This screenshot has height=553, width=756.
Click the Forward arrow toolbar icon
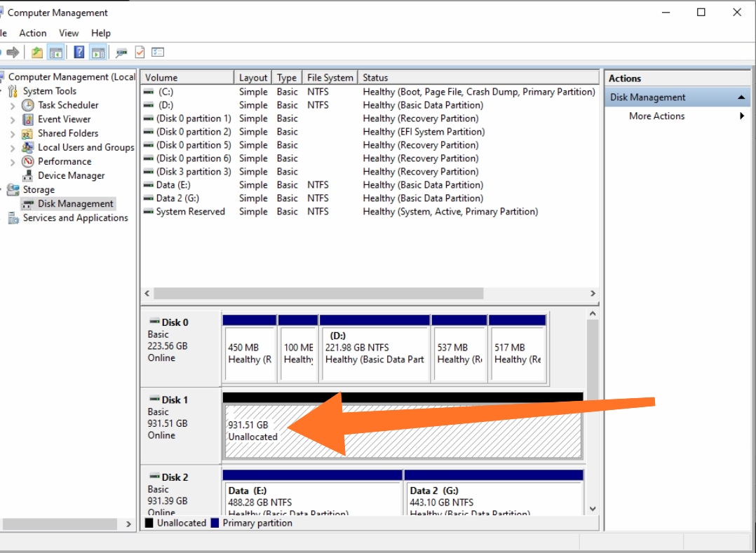tap(13, 53)
